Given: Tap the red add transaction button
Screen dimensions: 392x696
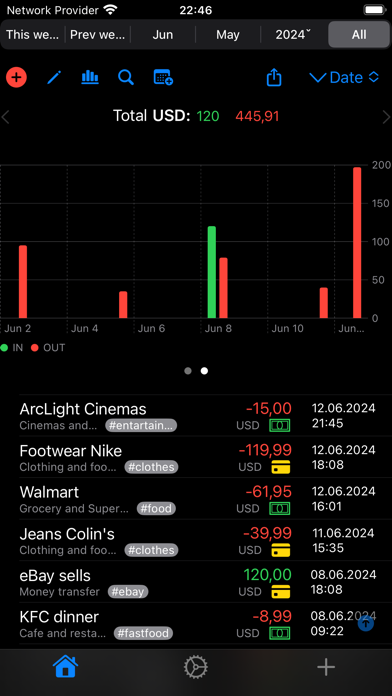Looking at the screenshot, I should click(16, 78).
